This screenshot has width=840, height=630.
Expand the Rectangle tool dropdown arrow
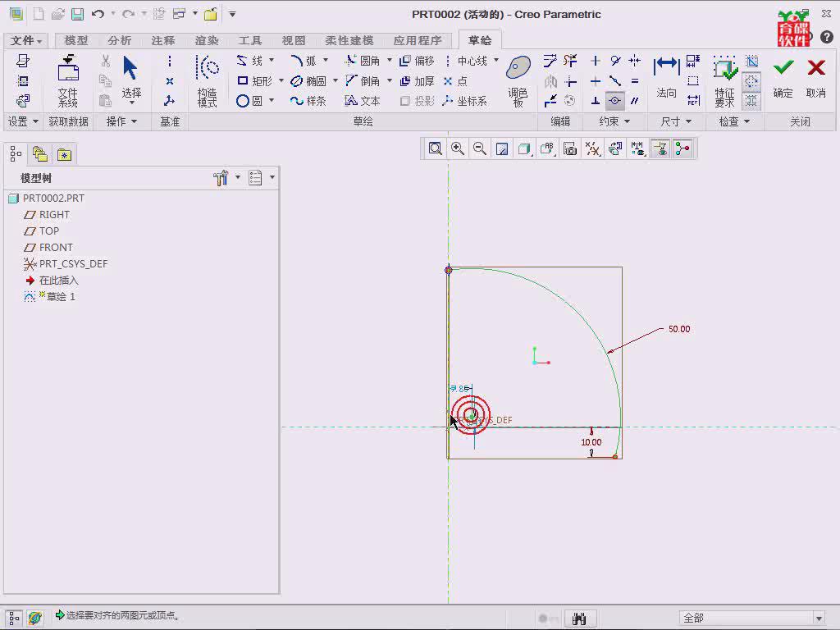(x=281, y=80)
